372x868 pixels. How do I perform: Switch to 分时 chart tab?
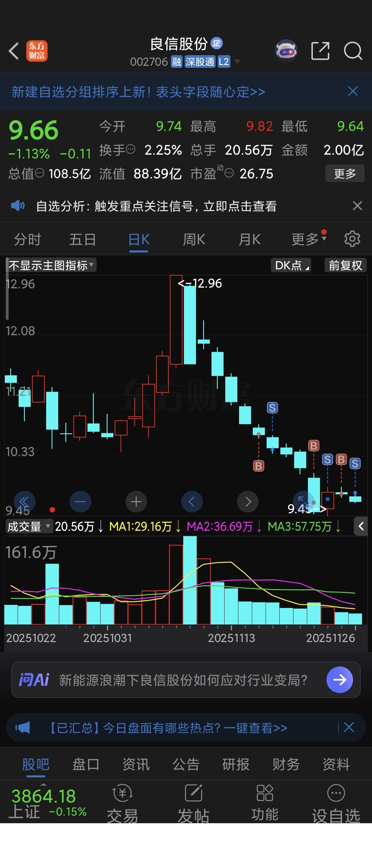(x=27, y=239)
